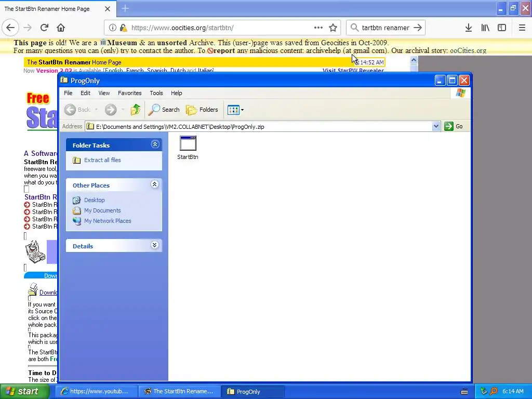Open the Firefox downloads panel
Screen dimensions: 532x399
pyautogui.click(x=469, y=28)
